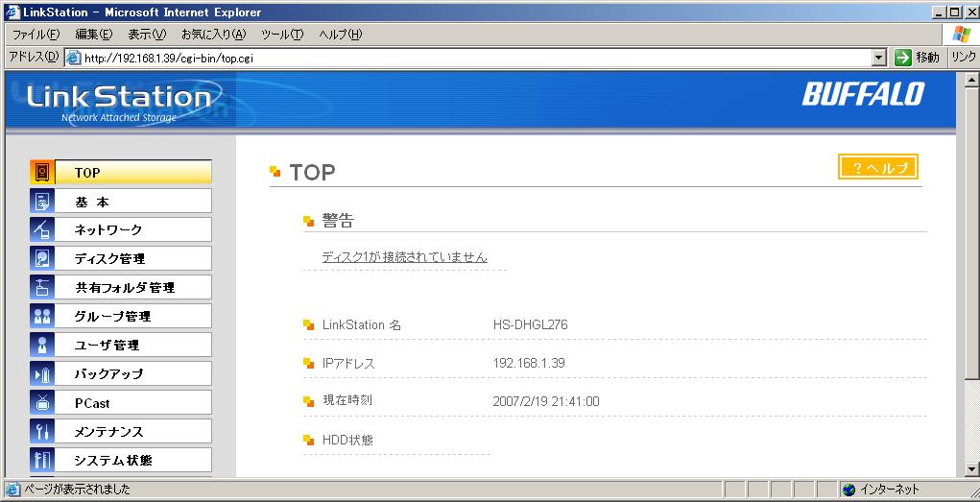Image resolution: width=980 pixels, height=502 pixels.
Task: Open the ファイル(F) menu
Action: [x=36, y=35]
